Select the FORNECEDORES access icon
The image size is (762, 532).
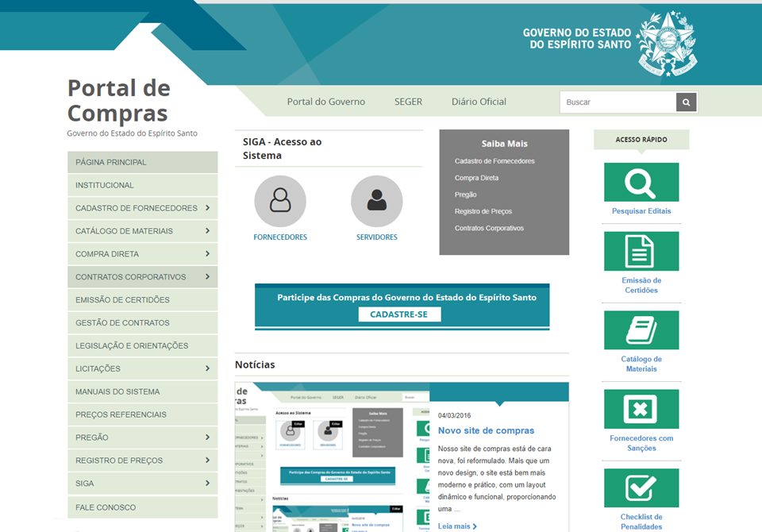point(279,201)
